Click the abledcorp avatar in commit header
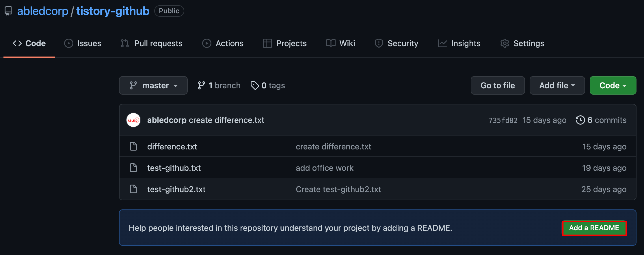 point(133,120)
